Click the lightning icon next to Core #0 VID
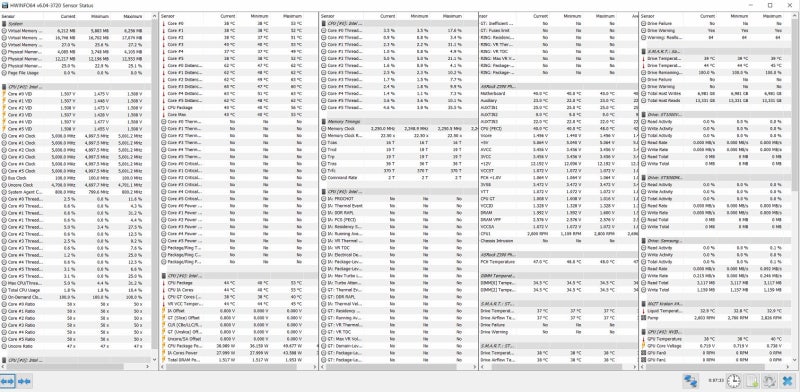800x392 pixels. pyautogui.click(x=4, y=94)
